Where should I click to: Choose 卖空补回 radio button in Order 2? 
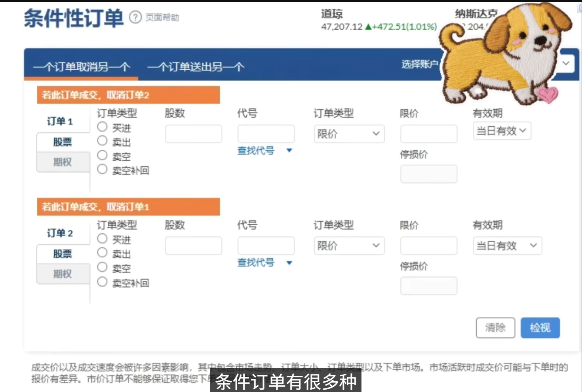(x=103, y=282)
